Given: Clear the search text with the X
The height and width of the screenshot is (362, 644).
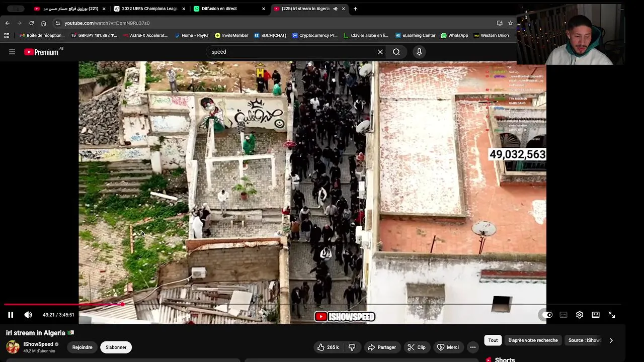Looking at the screenshot, I should tap(380, 52).
